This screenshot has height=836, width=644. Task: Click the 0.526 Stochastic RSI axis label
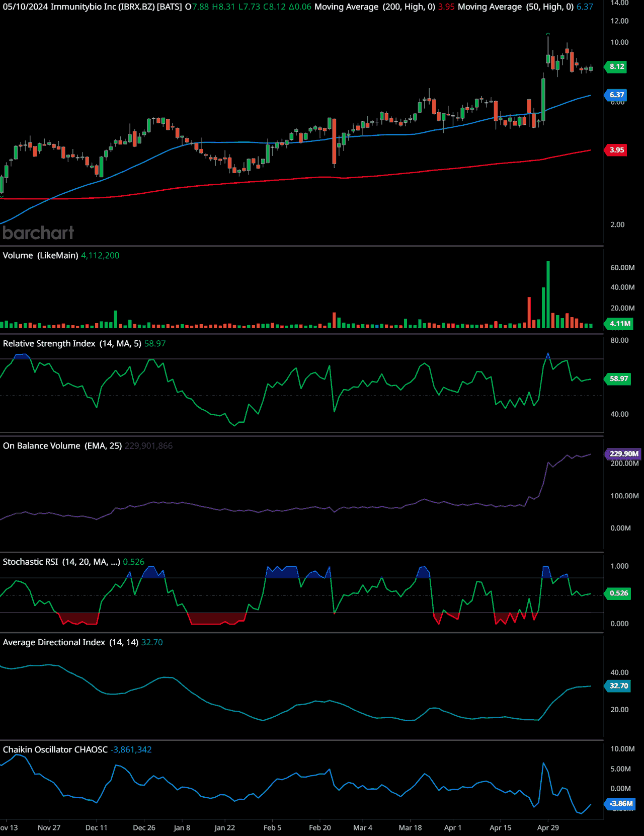tap(618, 593)
